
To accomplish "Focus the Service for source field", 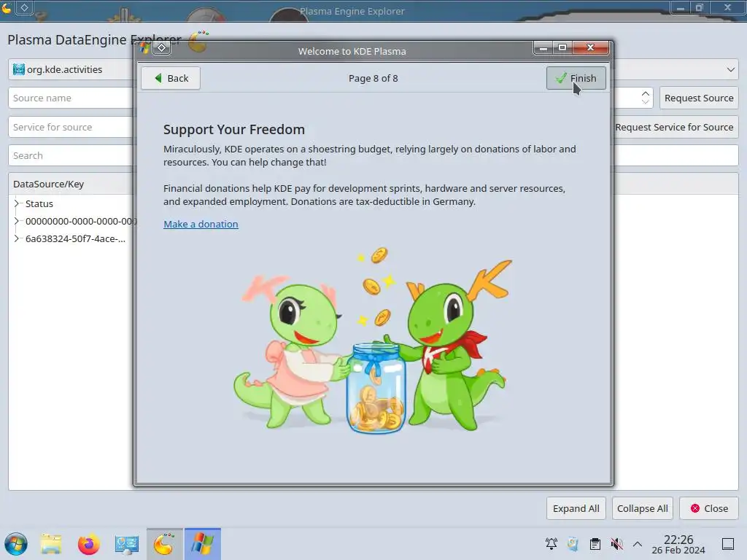I will tap(71, 127).
